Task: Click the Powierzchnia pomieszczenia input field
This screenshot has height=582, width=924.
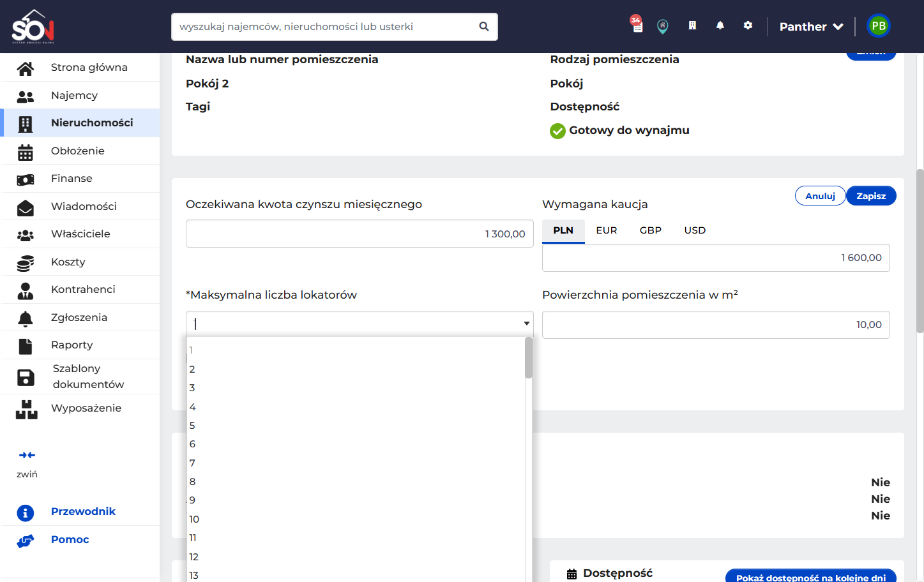Action: click(x=716, y=325)
